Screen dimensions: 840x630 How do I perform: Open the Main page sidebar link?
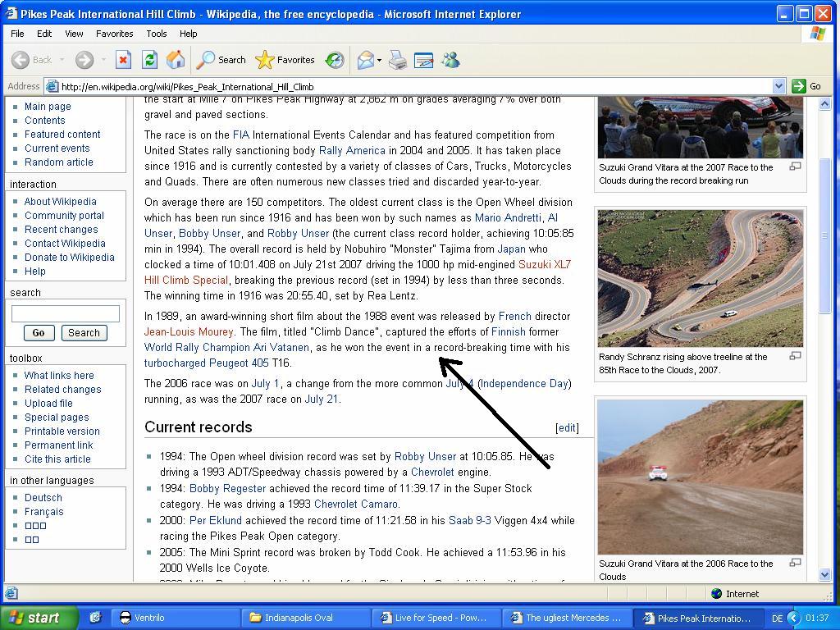click(48, 106)
